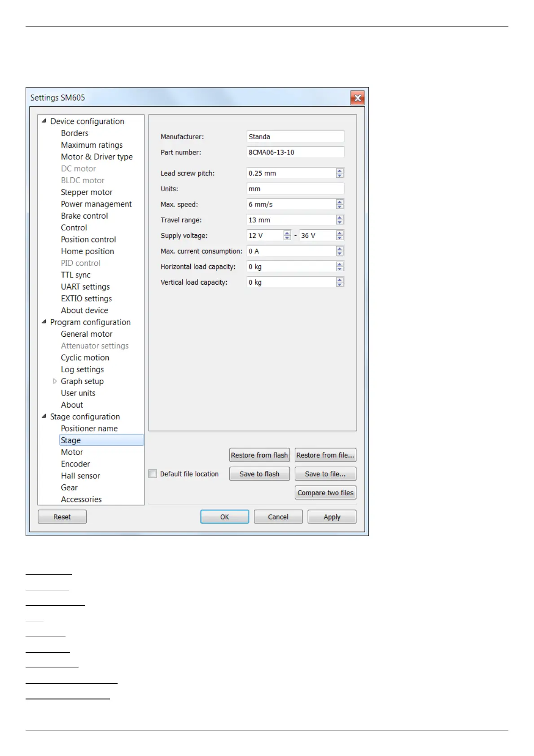Viewport: 534px width, 756px height.
Task: Increase the 36 V maximum supply voltage
Action: [x=340, y=233]
